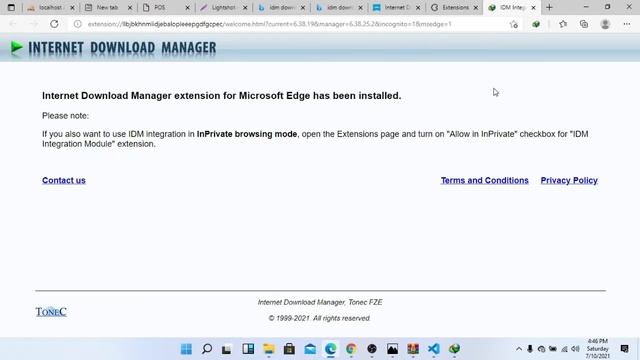Reload the page with refresh button

tap(54, 24)
